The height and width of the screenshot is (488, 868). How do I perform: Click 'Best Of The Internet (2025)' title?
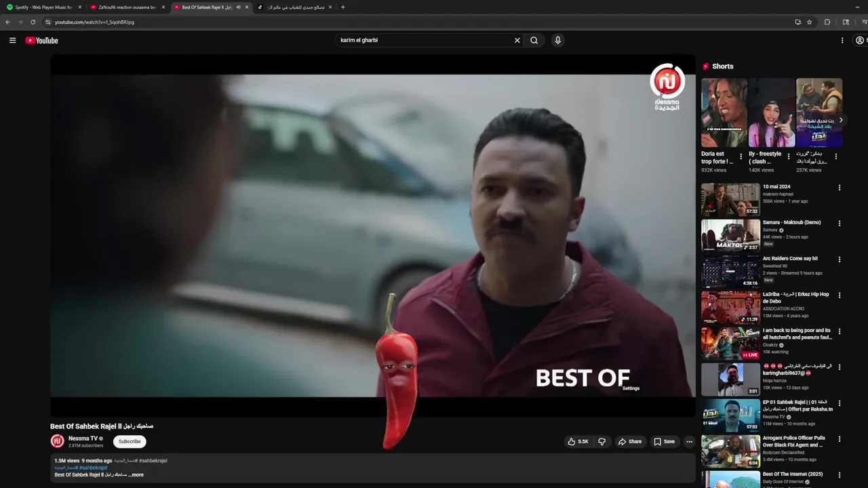[792, 474]
